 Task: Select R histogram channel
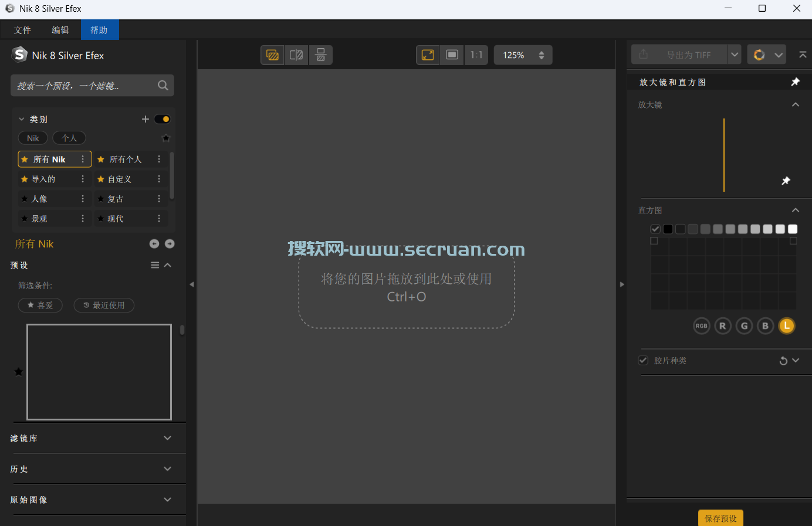pyautogui.click(x=723, y=326)
